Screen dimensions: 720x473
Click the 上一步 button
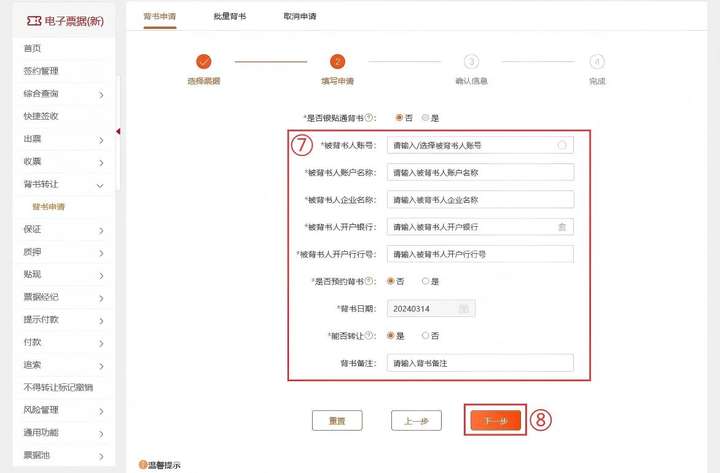click(x=416, y=421)
